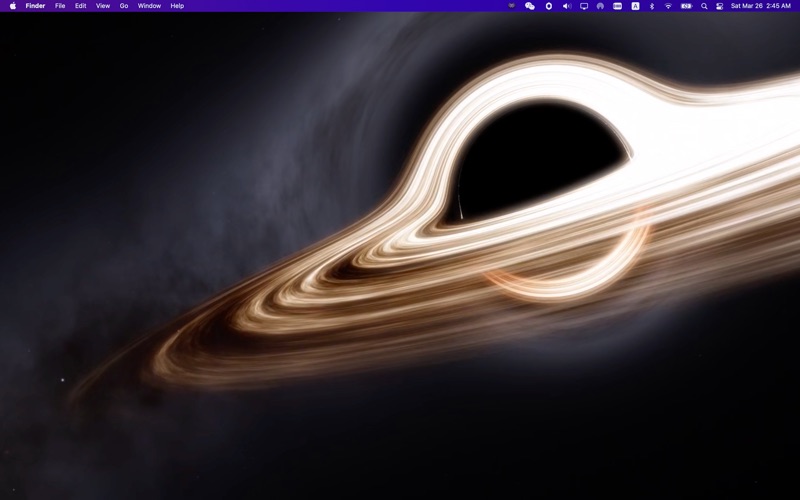Open the File menu
Viewport: 800px width, 500px height.
pos(60,6)
